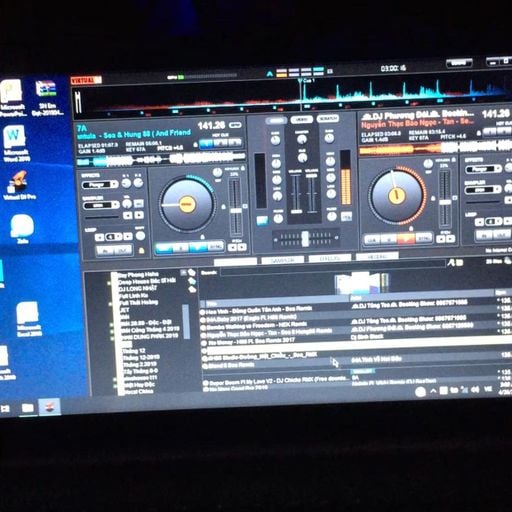Click the left deck loop shift knob

140,236
